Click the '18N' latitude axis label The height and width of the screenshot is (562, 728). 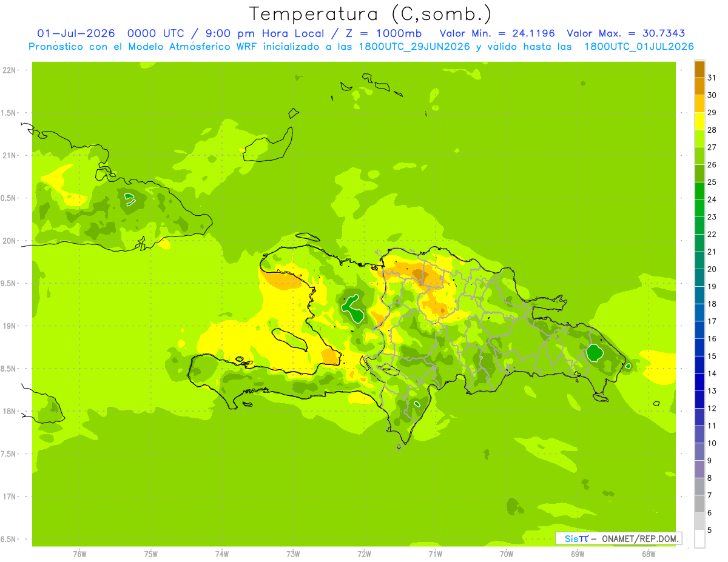(9, 411)
